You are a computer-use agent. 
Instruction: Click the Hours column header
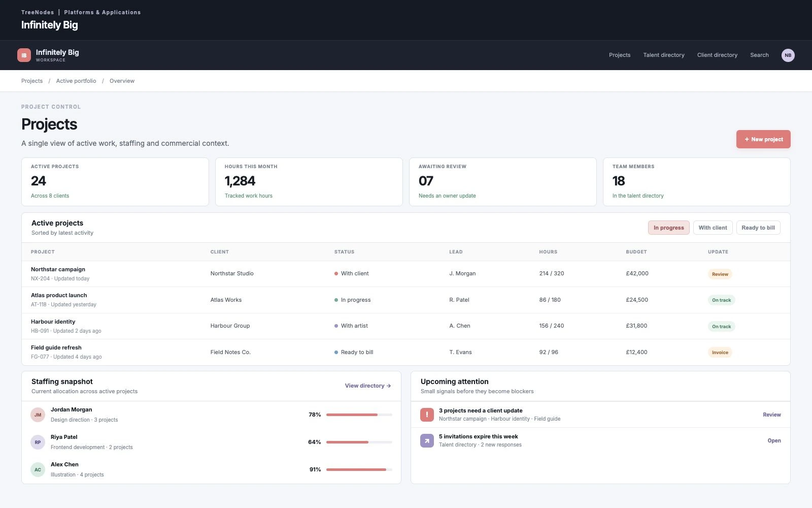(x=548, y=252)
